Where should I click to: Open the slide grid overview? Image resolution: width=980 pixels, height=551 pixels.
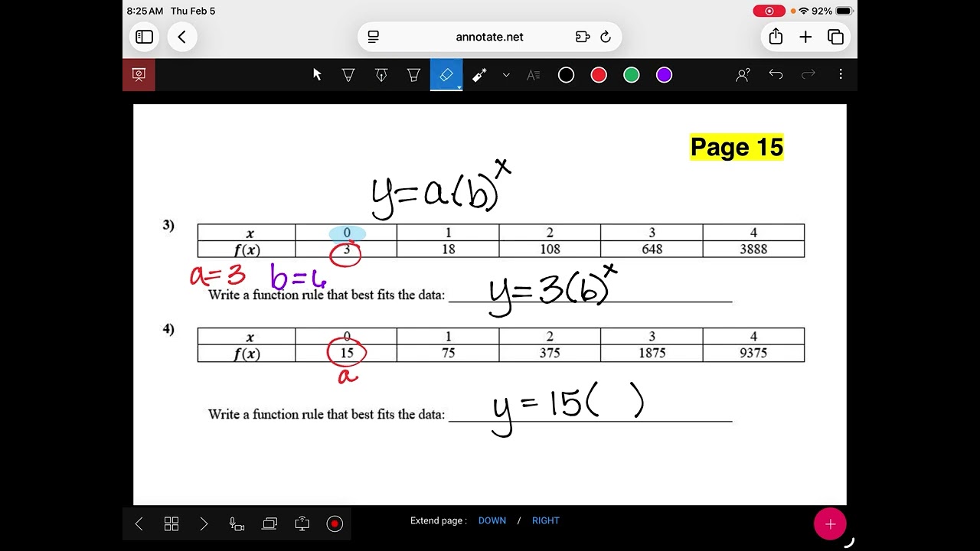(171, 524)
